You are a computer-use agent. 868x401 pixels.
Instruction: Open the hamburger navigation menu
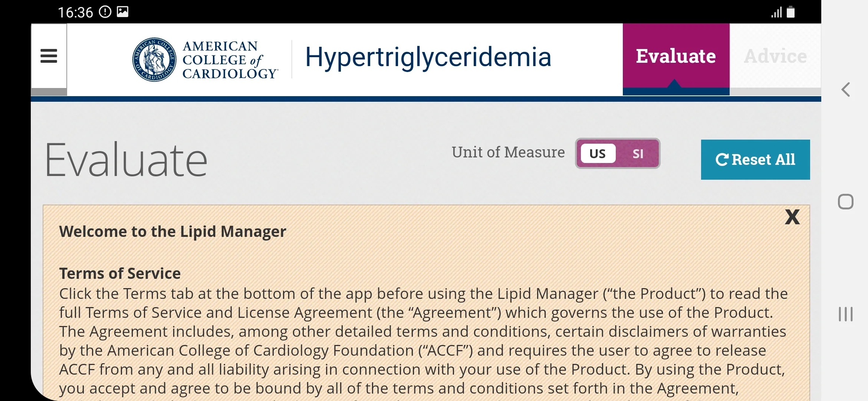[49, 56]
